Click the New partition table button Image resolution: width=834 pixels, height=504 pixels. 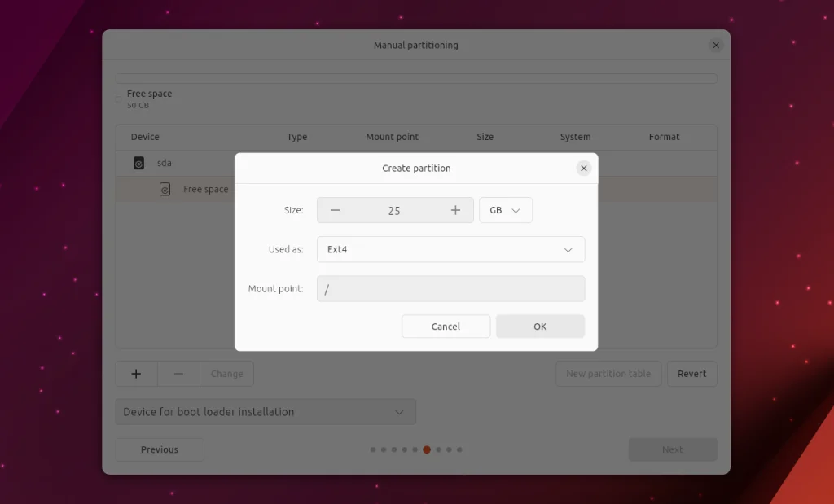click(x=608, y=374)
